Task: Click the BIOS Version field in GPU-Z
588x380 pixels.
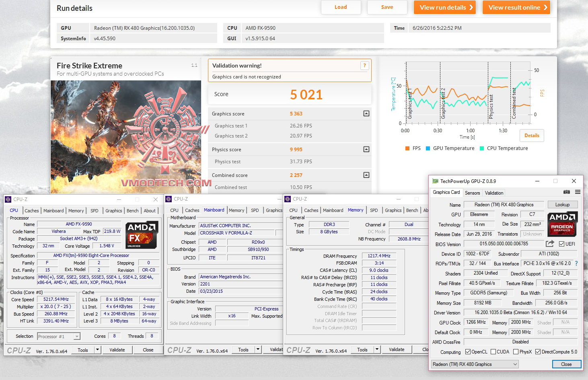Action: coord(504,244)
